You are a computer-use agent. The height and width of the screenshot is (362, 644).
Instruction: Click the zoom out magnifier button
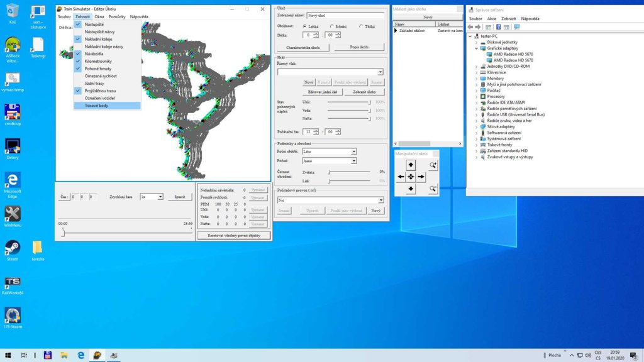tap(433, 189)
